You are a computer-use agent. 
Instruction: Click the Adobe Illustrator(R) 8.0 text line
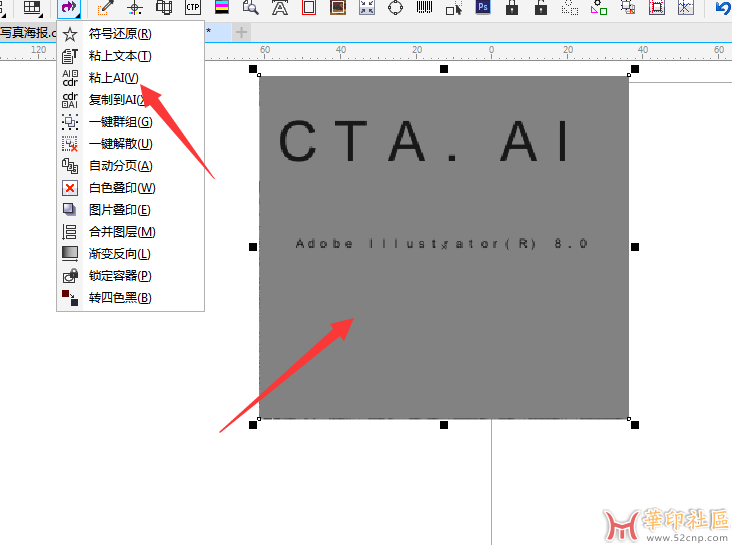[441, 244]
